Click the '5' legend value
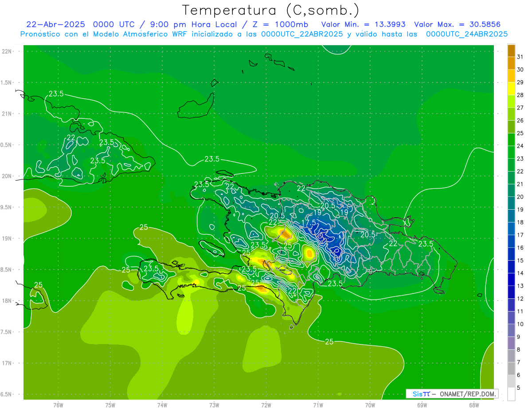532x411 pixels. pyautogui.click(x=519, y=388)
